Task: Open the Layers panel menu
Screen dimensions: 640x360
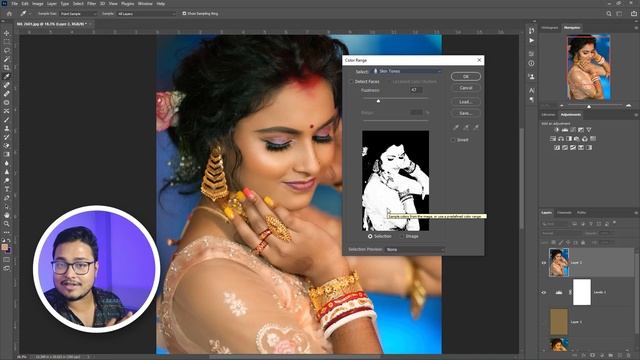Action: (636, 213)
